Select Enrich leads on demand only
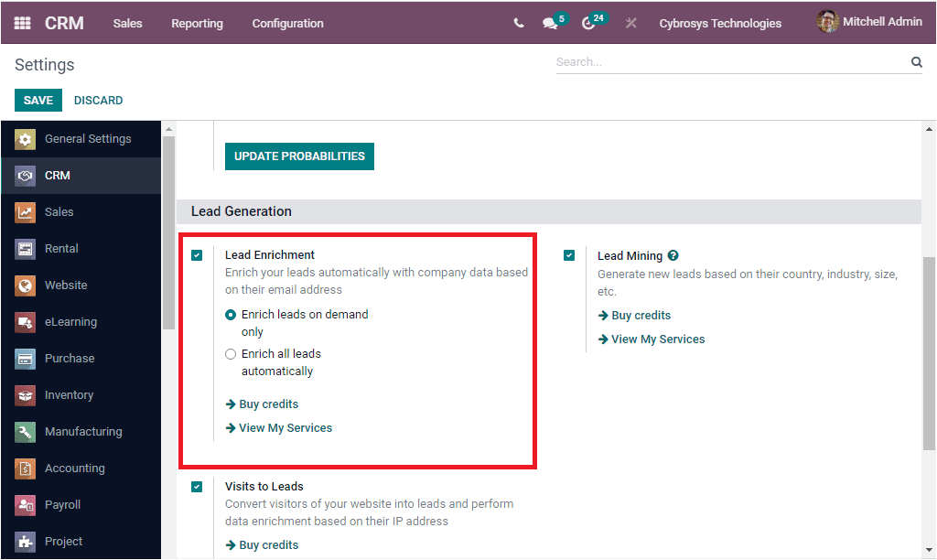 pyautogui.click(x=231, y=315)
